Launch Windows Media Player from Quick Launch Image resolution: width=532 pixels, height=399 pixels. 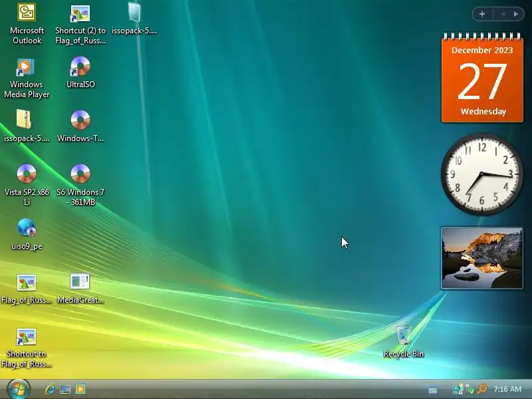[x=80, y=389]
